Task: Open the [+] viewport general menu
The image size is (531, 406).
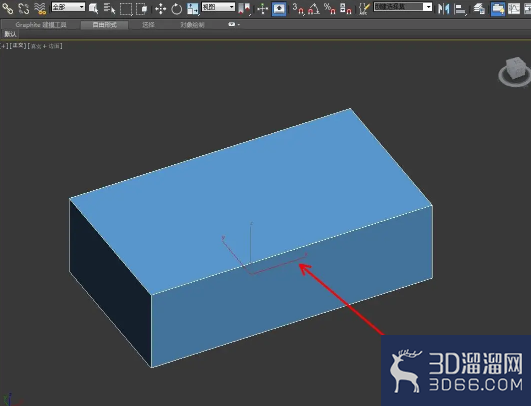Action: (4, 46)
